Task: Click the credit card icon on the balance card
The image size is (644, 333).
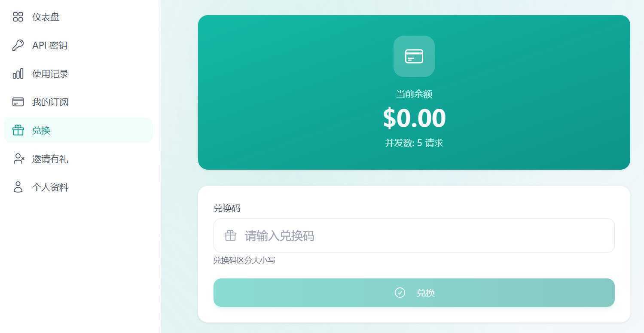Action: click(413, 56)
